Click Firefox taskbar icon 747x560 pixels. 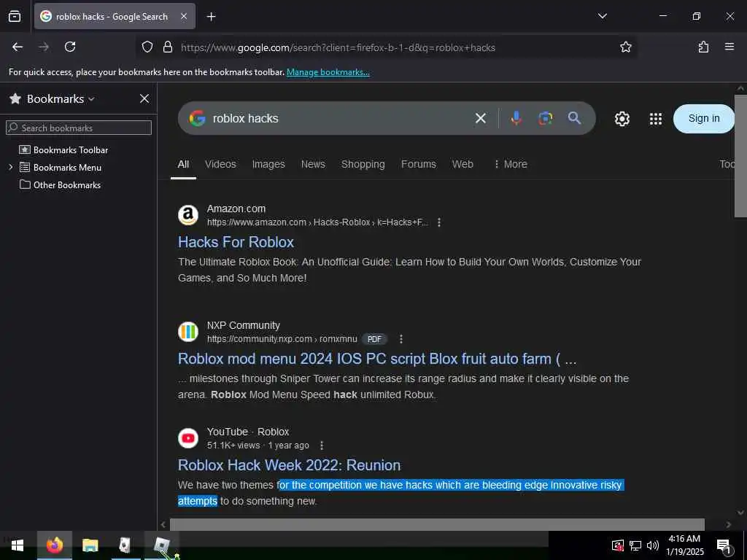(x=55, y=545)
